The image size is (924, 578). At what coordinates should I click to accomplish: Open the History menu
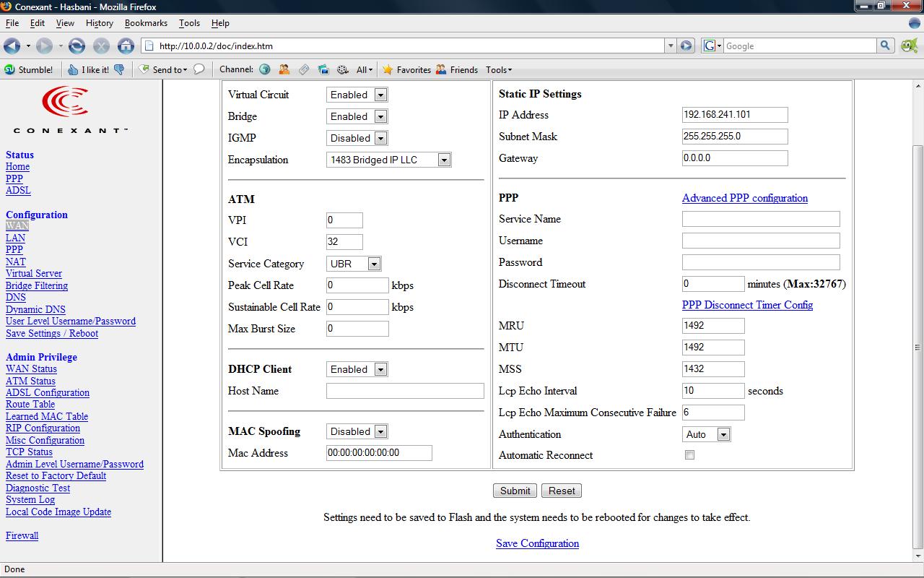pyautogui.click(x=100, y=23)
